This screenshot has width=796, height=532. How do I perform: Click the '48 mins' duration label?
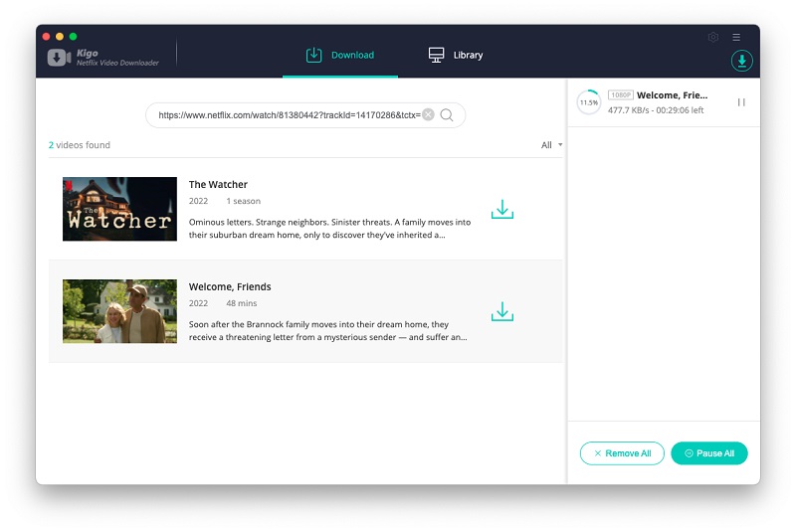[x=242, y=303]
